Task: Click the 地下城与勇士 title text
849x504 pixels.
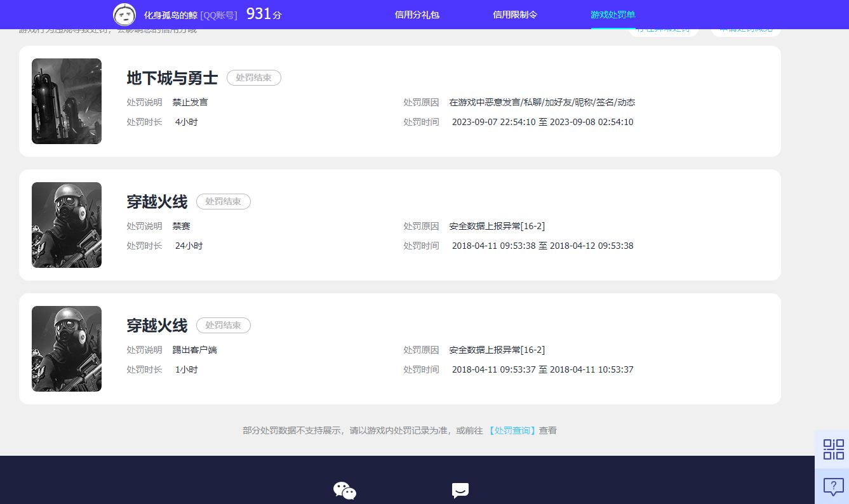Action: 172,78
